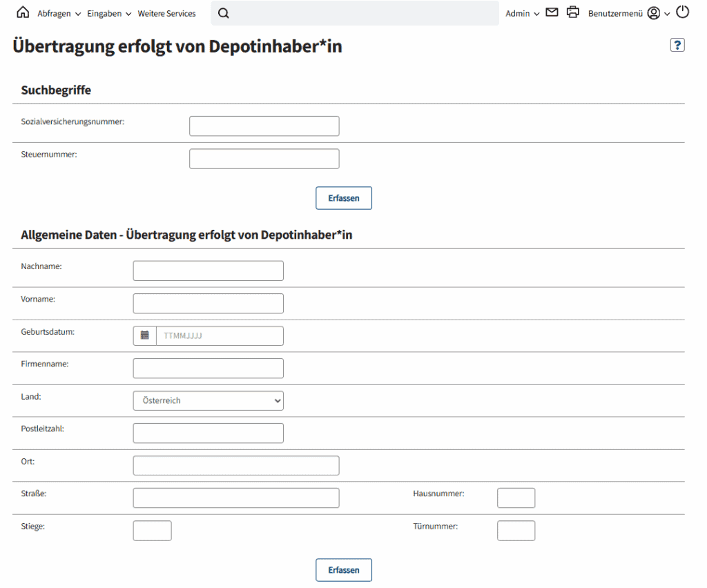707x588 pixels.
Task: Expand the Abfragen menu
Action: [59, 14]
